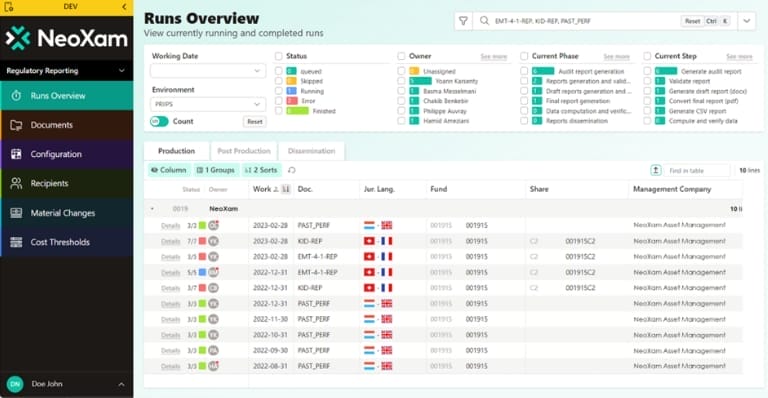Screen dimensions: 768x398
Task: Check the Skipped status checkbox
Action: tap(279, 81)
